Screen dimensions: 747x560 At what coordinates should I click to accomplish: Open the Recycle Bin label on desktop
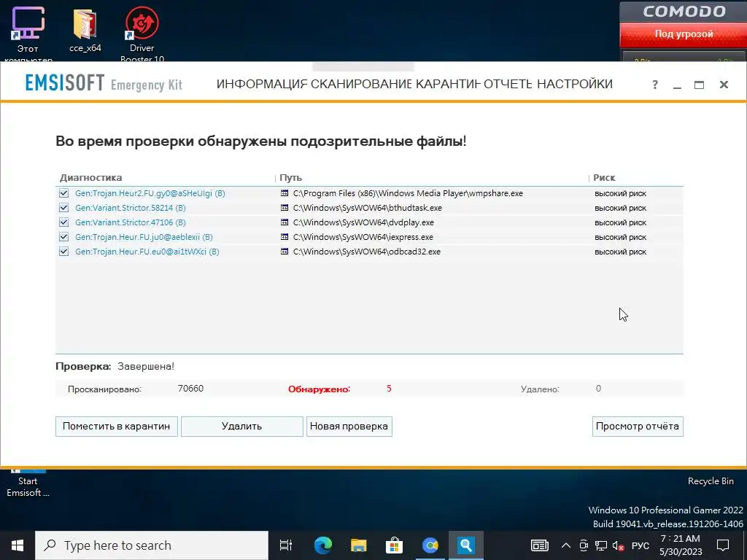(x=711, y=481)
